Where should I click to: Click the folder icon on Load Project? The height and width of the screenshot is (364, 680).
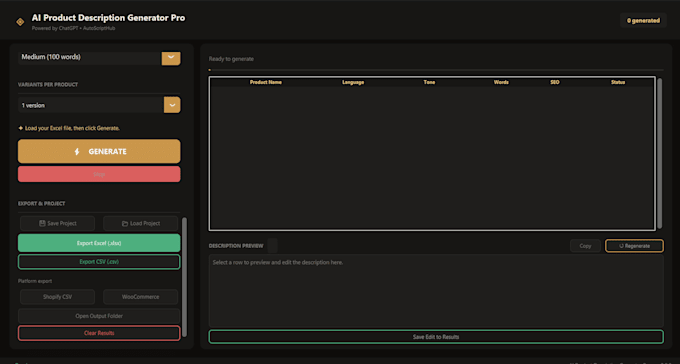coord(125,224)
